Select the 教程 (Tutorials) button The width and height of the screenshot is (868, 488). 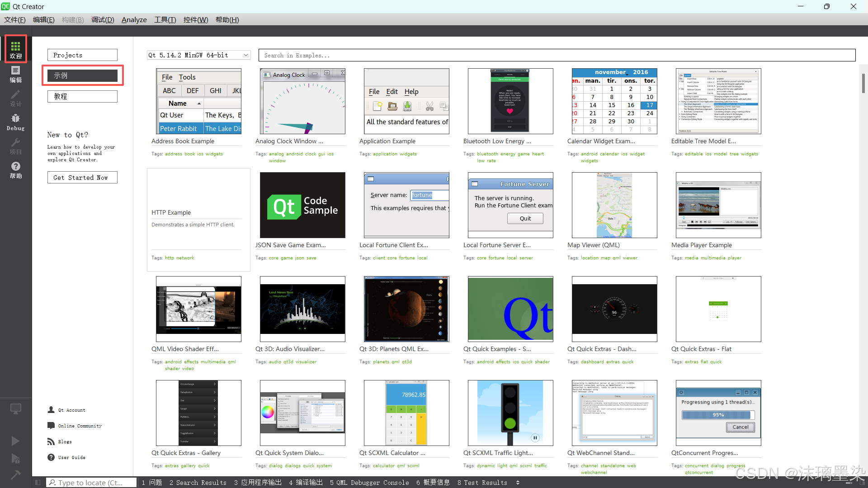click(x=82, y=96)
